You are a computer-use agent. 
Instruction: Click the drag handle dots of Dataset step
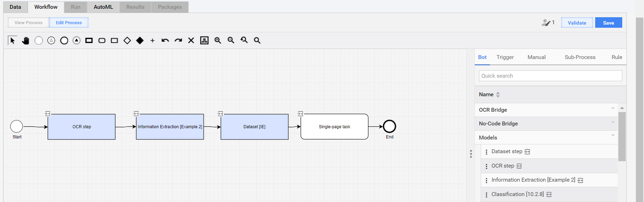coord(486,152)
